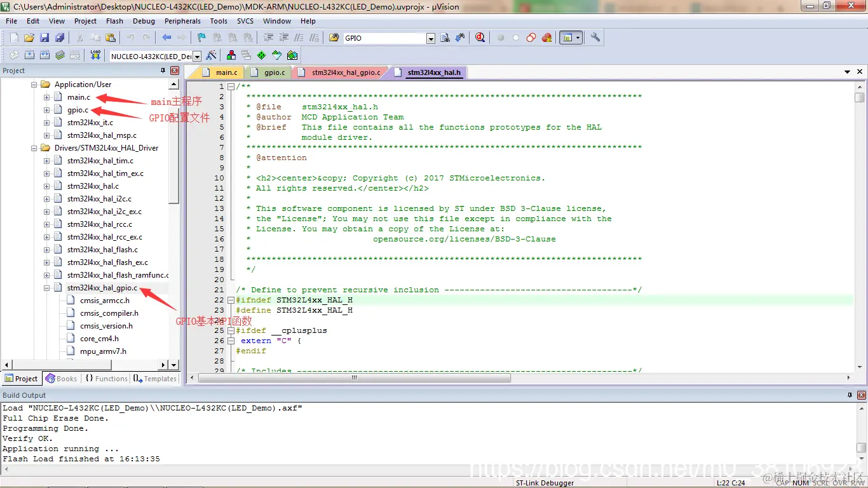Viewport: 868px width, 488px height.
Task: Click the Save icon in toolbar
Action: click(44, 38)
